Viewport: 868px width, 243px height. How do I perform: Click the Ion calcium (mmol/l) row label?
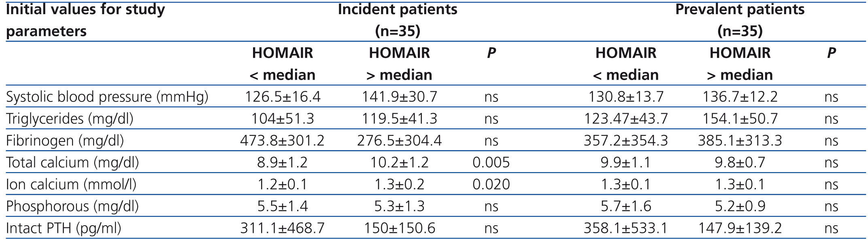(x=71, y=184)
